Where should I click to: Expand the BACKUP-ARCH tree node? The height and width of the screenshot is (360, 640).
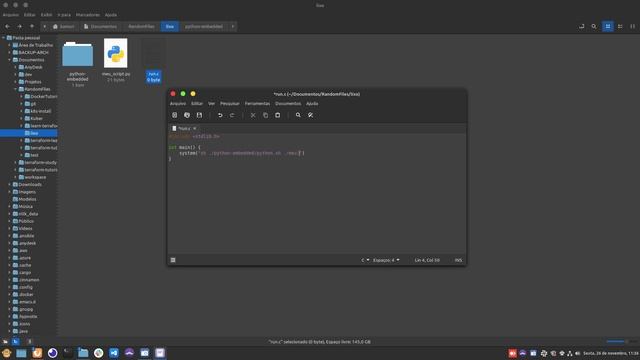[10, 52]
